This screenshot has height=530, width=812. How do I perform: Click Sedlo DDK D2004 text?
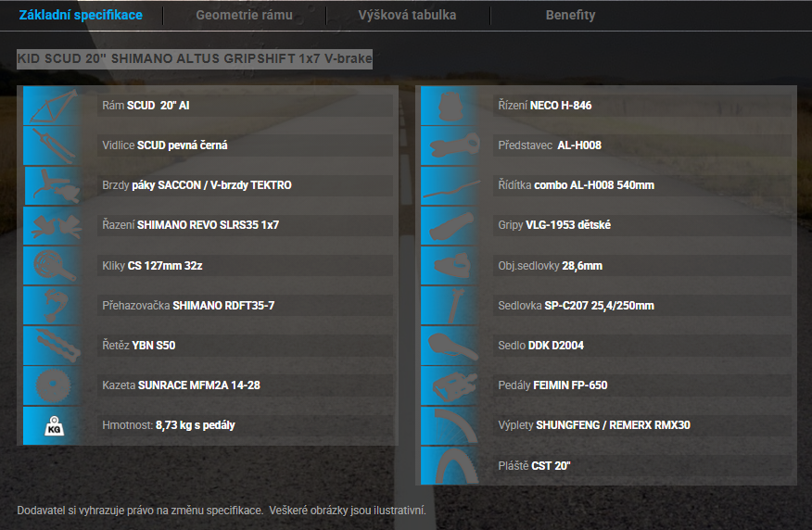pyautogui.click(x=541, y=346)
